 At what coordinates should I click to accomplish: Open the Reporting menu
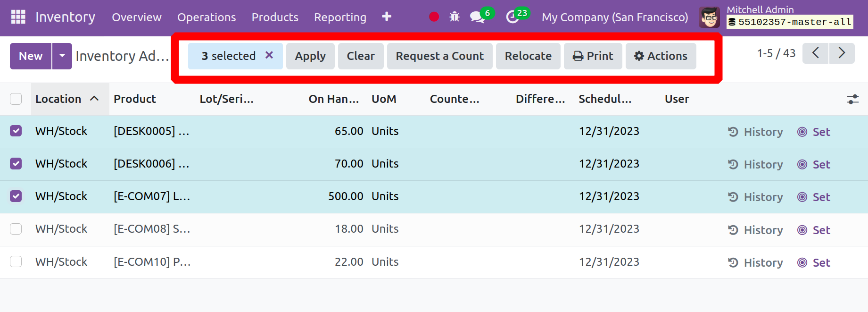(340, 17)
